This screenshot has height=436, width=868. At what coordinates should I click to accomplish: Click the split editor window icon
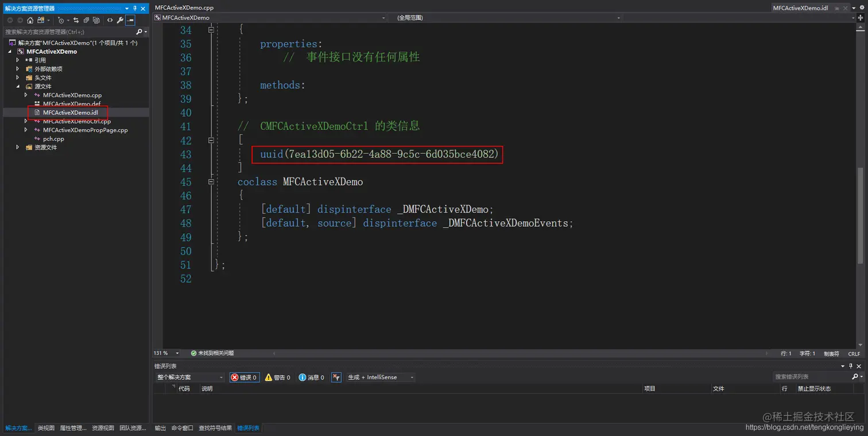tap(861, 18)
